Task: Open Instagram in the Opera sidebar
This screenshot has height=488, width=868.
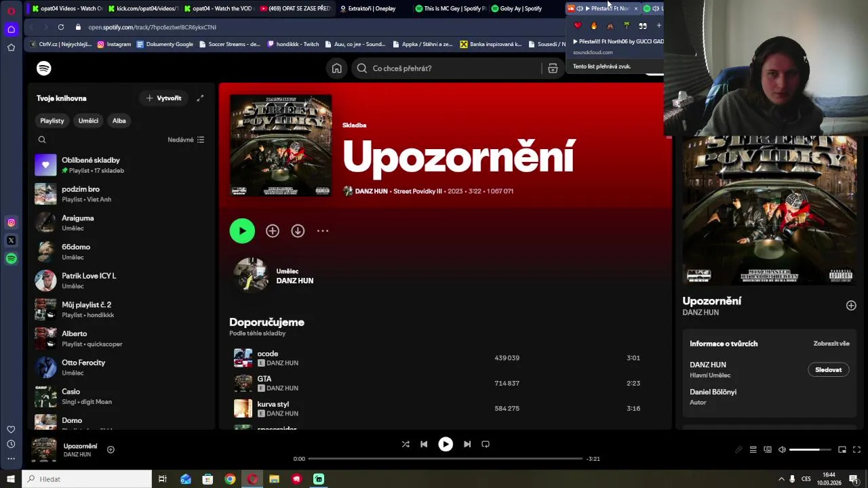Action: point(11,222)
